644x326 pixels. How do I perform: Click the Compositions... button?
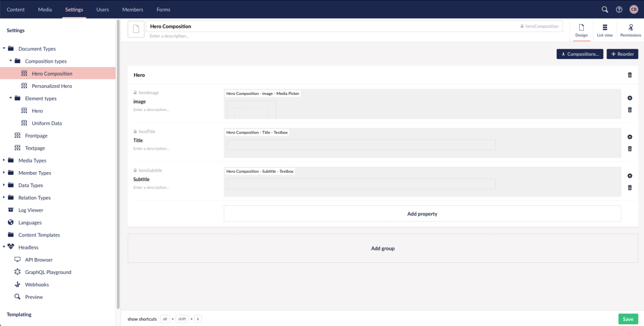(x=580, y=54)
